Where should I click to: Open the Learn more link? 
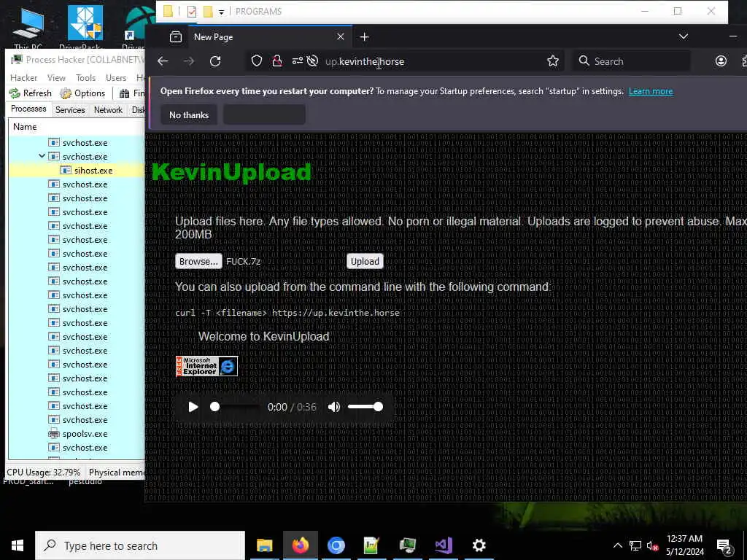click(x=651, y=91)
